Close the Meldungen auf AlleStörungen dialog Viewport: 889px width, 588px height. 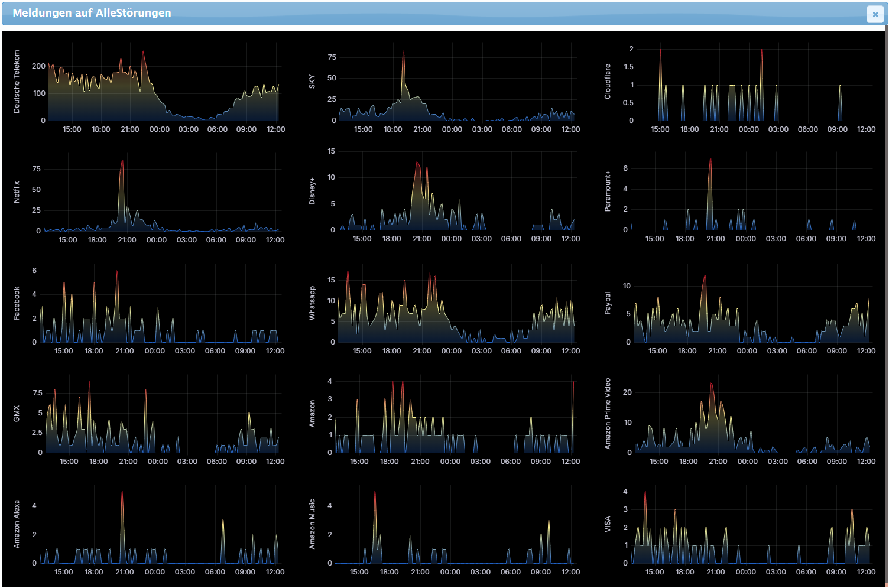point(875,14)
